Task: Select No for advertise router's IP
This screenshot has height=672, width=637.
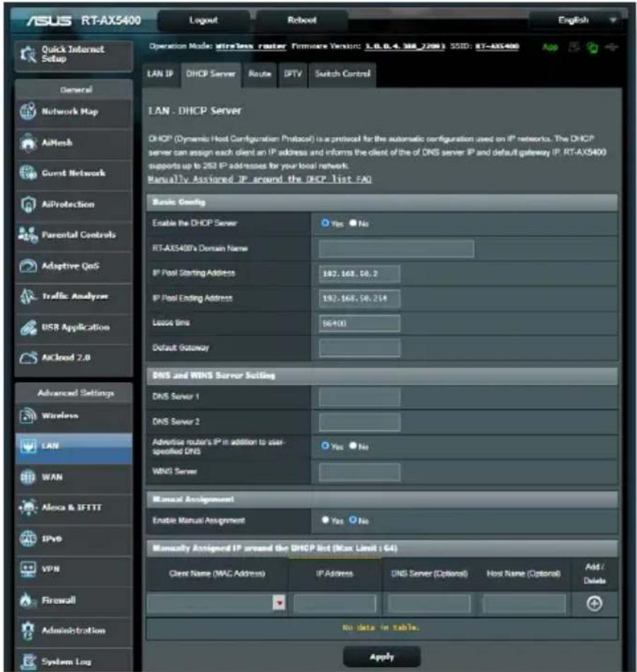Action: point(353,446)
